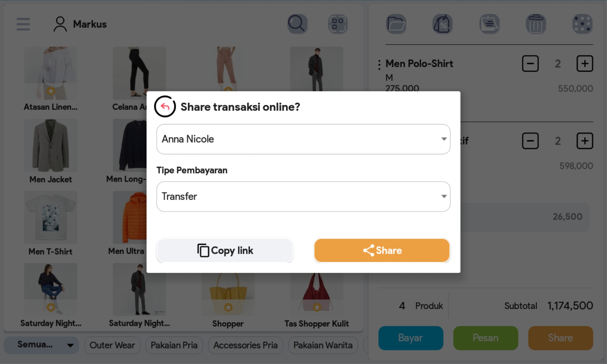Click the orange Share dialog button
The image size is (607, 364).
tap(382, 251)
